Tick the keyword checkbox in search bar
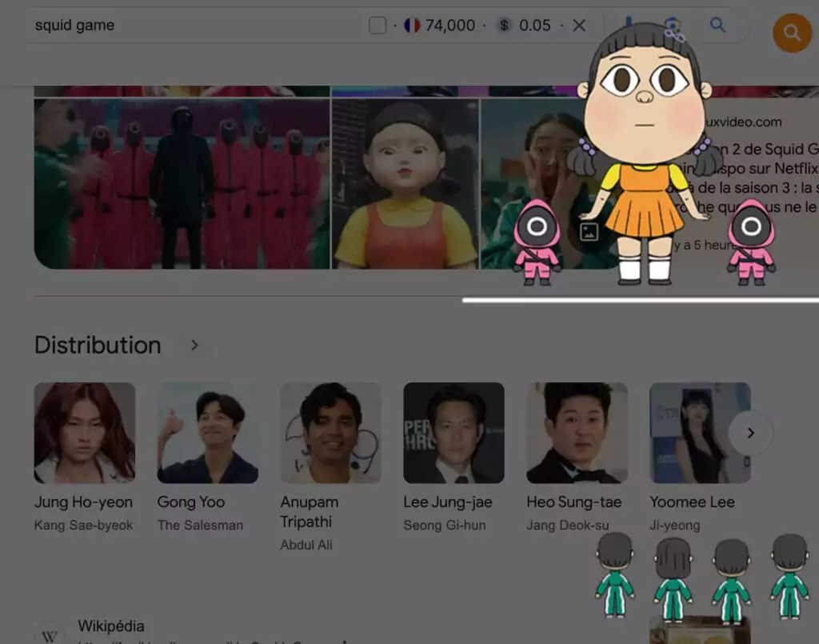 (x=378, y=26)
